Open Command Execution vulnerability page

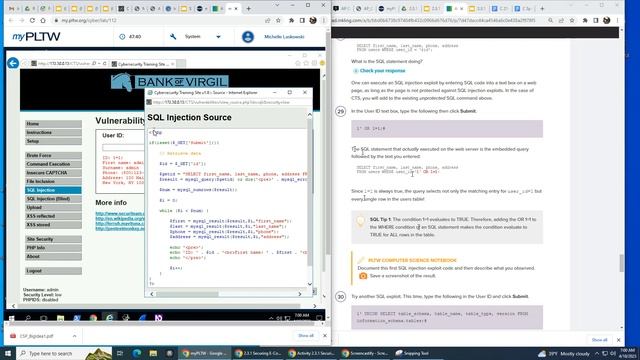point(53,164)
